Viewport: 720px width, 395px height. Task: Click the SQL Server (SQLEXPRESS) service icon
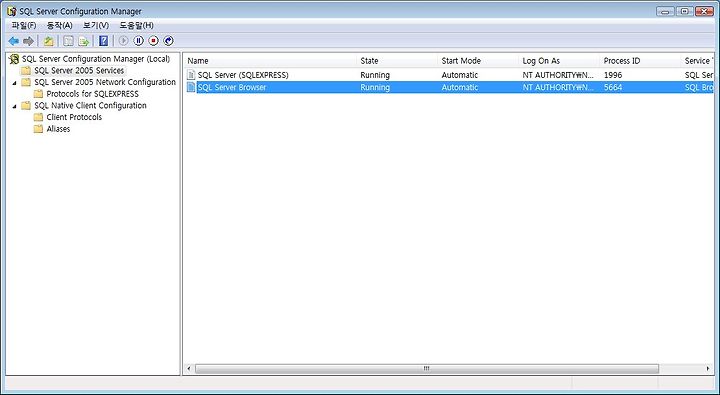191,75
